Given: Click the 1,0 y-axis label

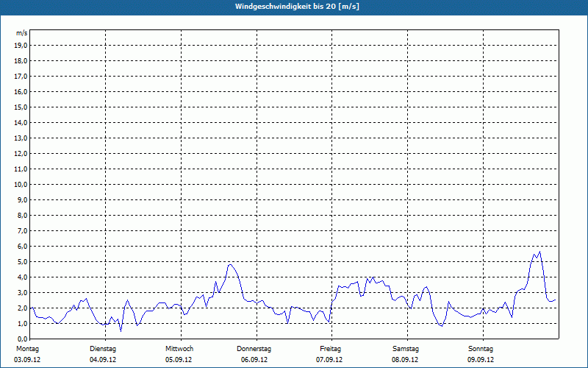Looking at the screenshot, I should (x=22, y=323).
